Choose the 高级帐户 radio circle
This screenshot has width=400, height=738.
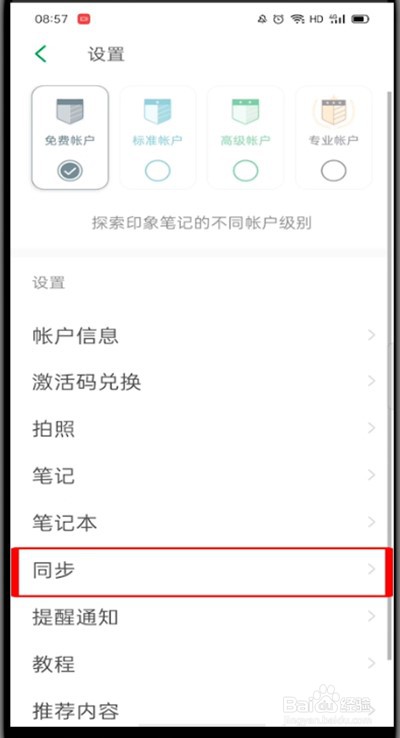246,171
